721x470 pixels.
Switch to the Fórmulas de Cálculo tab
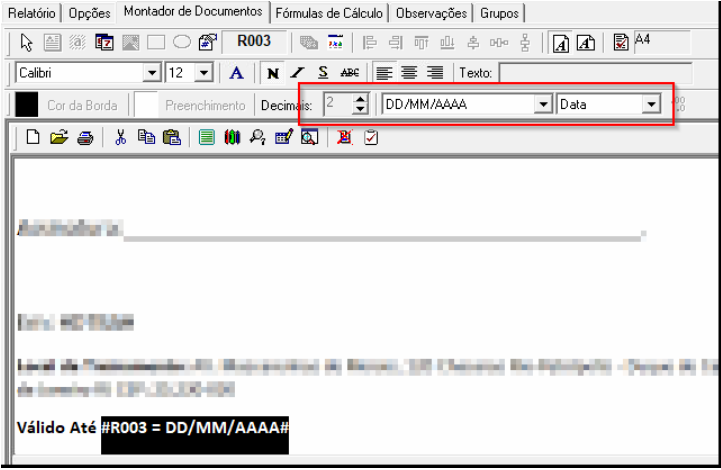tap(329, 13)
